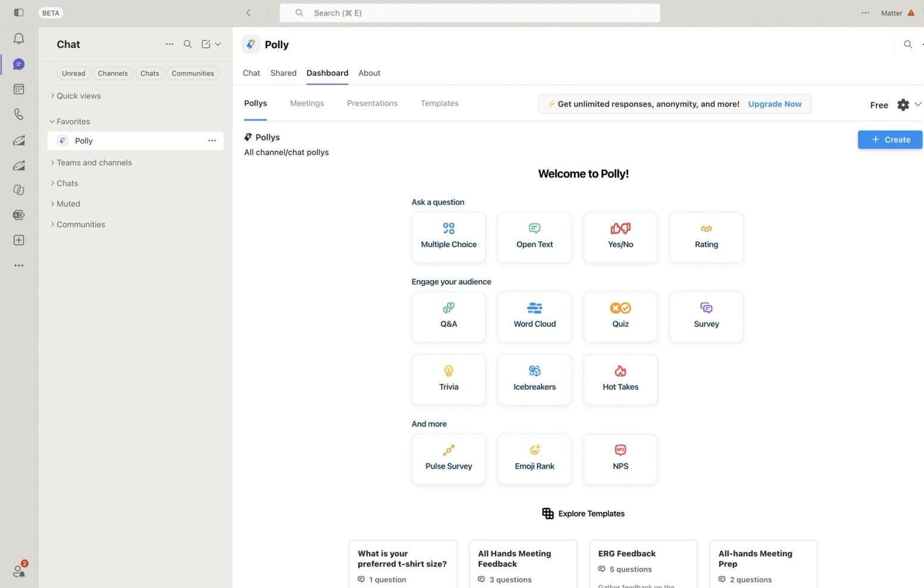Toggle the sidebar panel icon top-left
This screenshot has height=588, width=924.
pyautogui.click(x=19, y=12)
